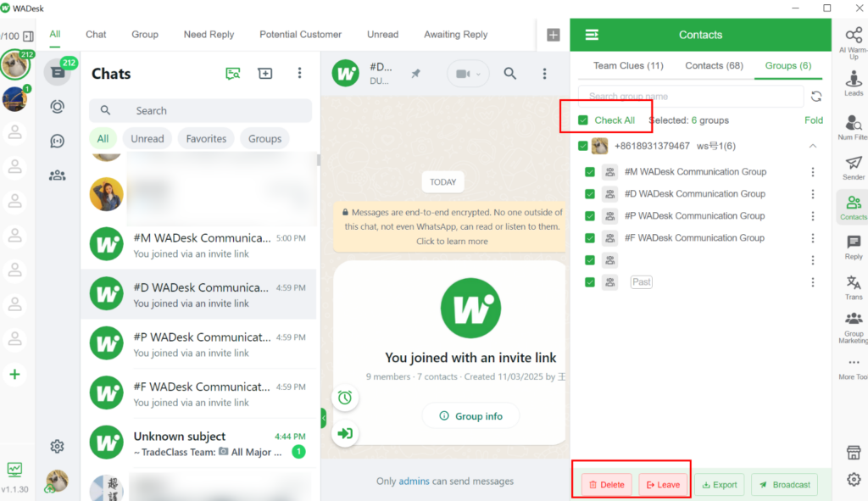Open chat options three-dot menu
The height and width of the screenshot is (501, 868).
[545, 74]
